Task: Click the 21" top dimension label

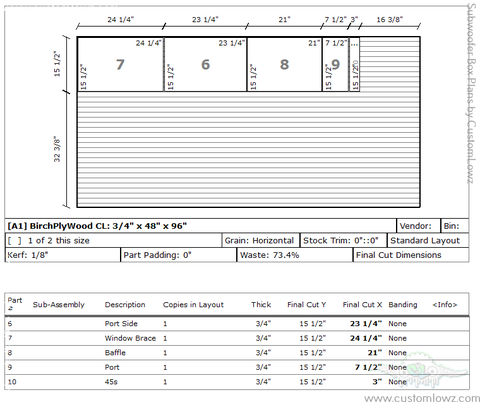Action: 285,19
